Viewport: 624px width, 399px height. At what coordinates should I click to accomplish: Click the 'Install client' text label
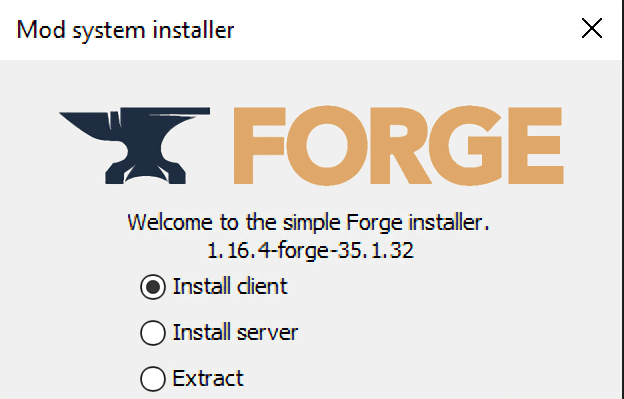tap(230, 286)
